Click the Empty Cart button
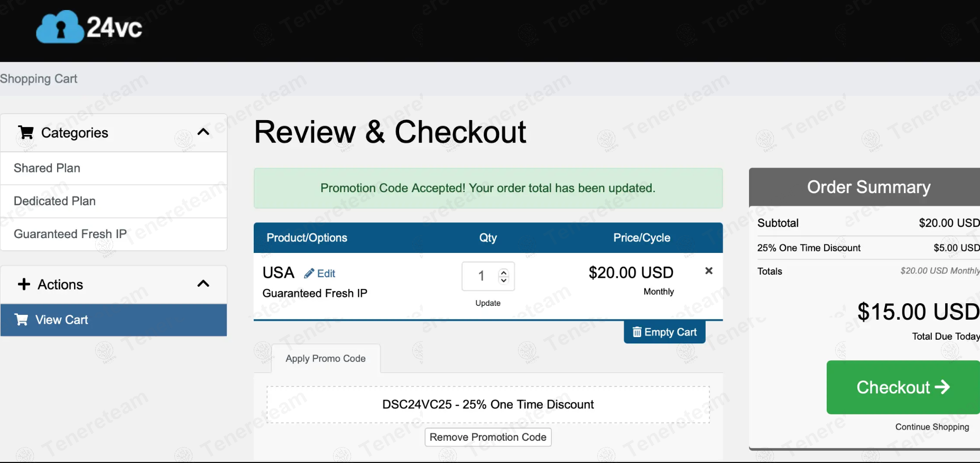This screenshot has height=463, width=980. pyautogui.click(x=664, y=332)
